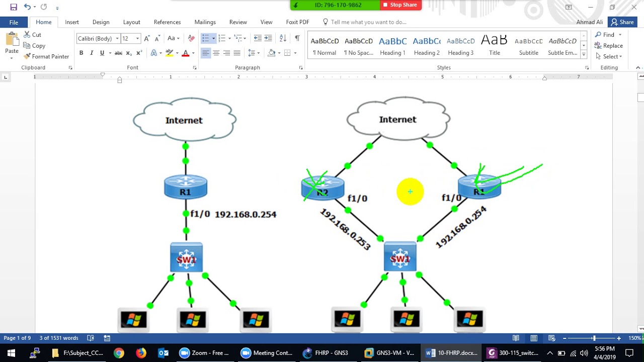Viewport: 644px width, 362px height.
Task: Switch to the Foxit PDF tab
Action: [297, 22]
